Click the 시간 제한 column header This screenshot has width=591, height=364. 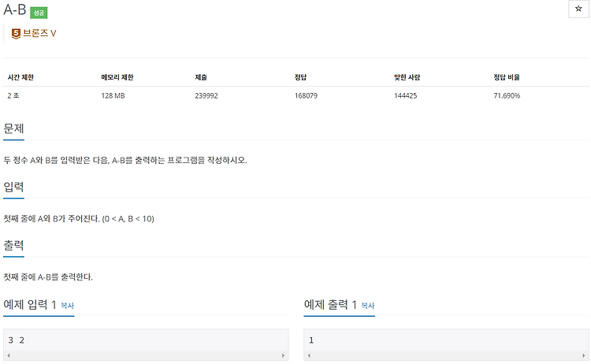coord(20,77)
